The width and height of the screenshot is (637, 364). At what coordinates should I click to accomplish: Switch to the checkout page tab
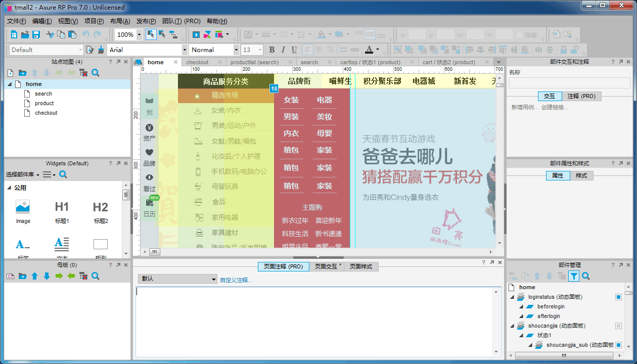click(197, 62)
